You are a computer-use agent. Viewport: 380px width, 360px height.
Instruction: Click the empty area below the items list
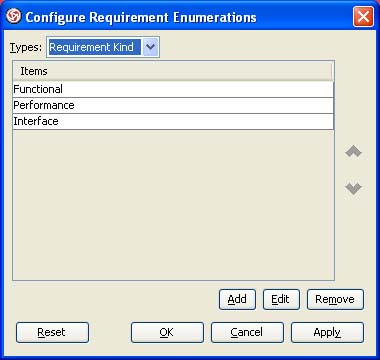(x=173, y=205)
